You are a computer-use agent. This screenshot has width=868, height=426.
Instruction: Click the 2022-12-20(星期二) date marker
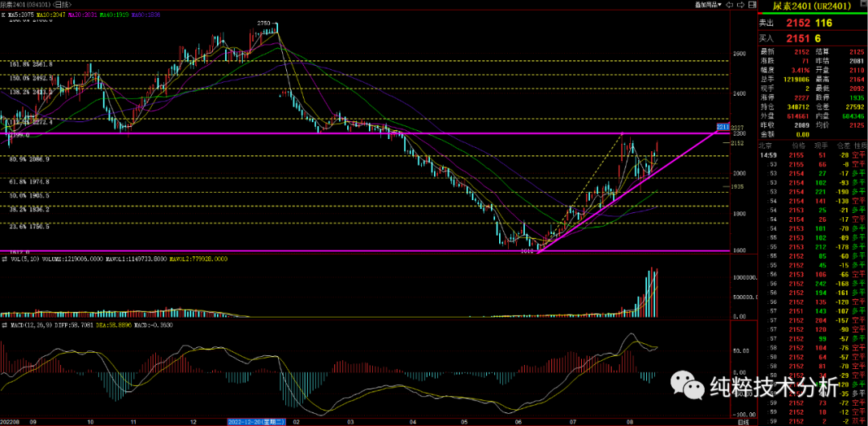256,422
